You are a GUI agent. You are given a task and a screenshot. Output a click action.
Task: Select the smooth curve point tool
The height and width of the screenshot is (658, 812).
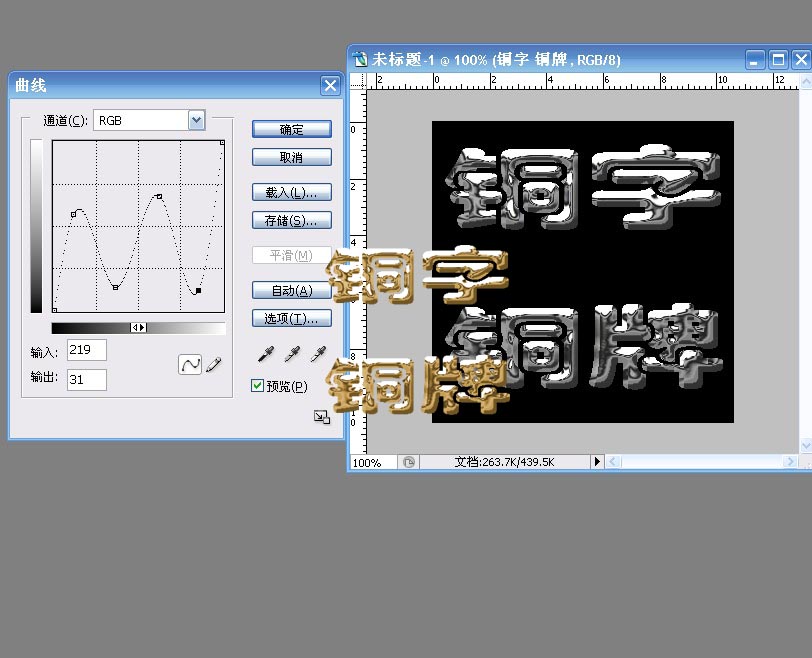189,364
